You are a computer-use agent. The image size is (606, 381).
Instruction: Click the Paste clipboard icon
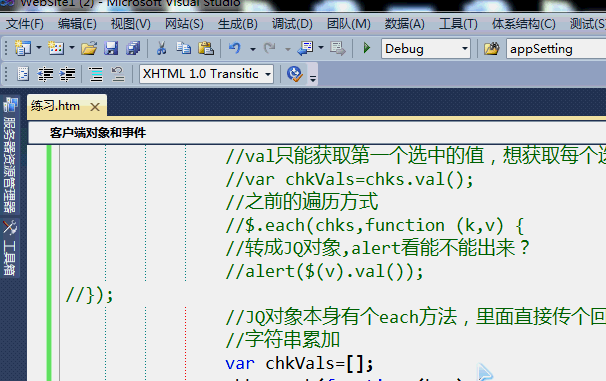[x=206, y=48]
